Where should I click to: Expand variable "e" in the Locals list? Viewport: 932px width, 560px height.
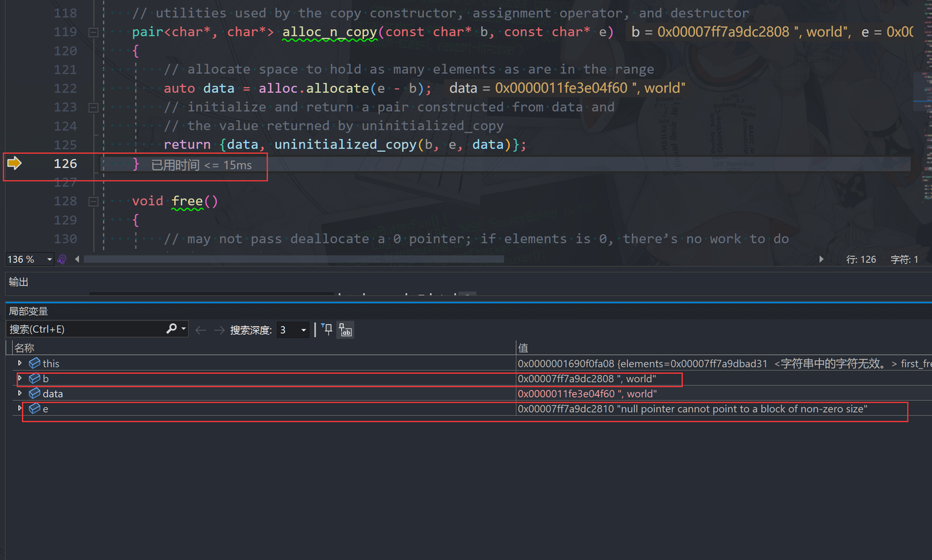pyautogui.click(x=19, y=408)
